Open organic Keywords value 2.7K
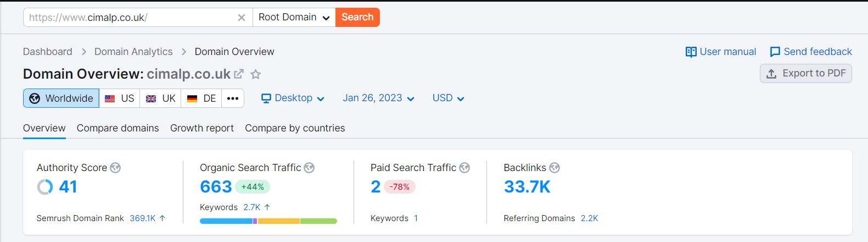 (252, 207)
